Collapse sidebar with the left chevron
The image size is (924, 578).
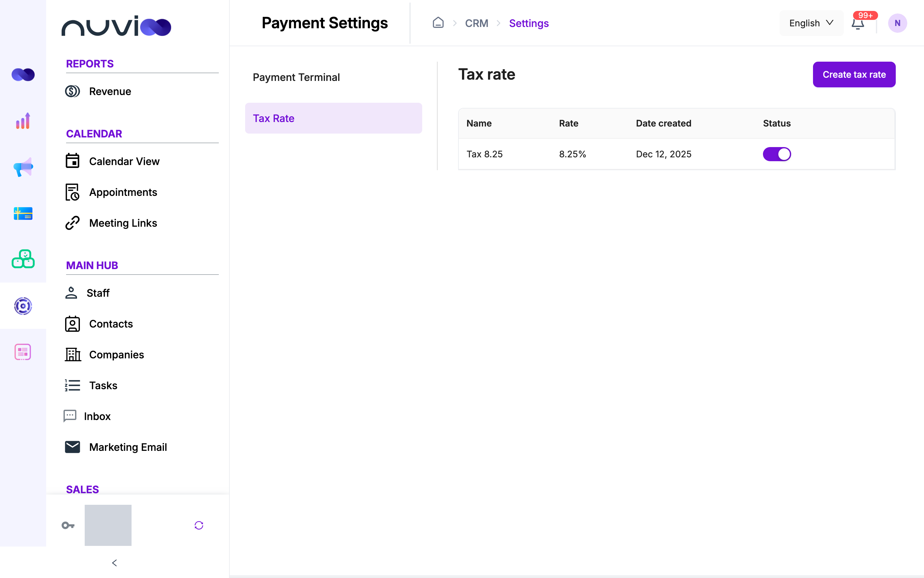coord(114,563)
